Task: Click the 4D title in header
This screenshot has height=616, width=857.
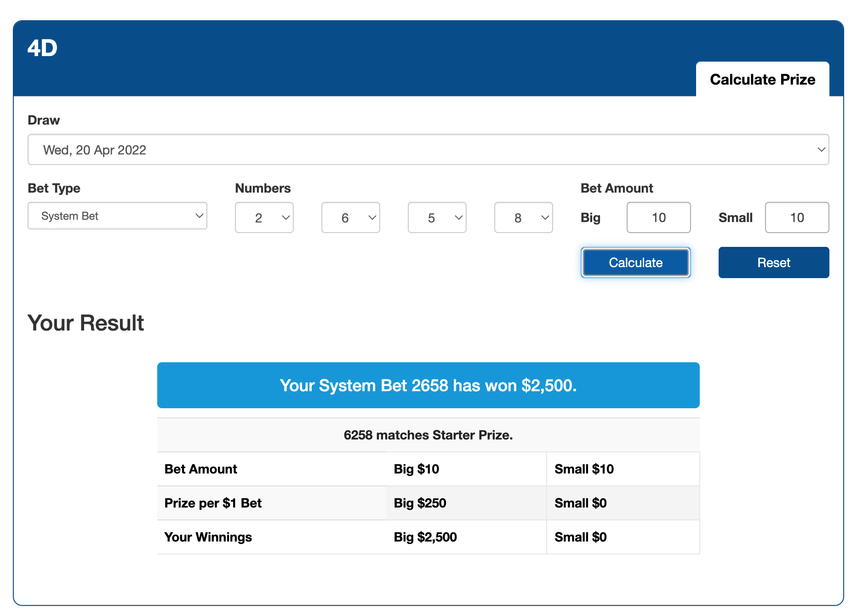Action: coord(42,48)
